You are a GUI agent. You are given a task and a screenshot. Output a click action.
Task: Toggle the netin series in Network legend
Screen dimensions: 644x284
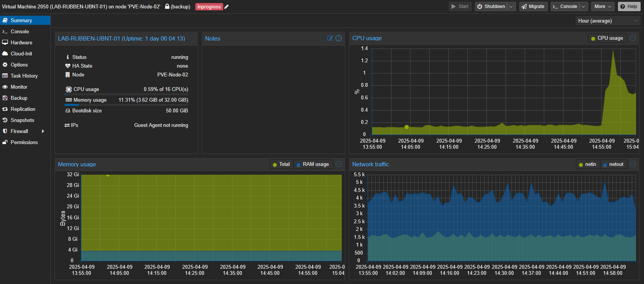click(x=587, y=164)
